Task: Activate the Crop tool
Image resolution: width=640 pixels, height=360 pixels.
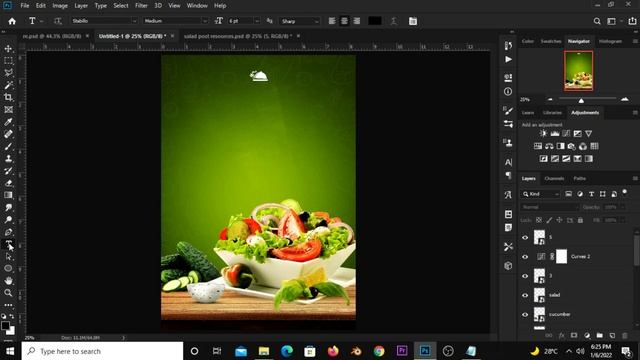Action: (8, 98)
